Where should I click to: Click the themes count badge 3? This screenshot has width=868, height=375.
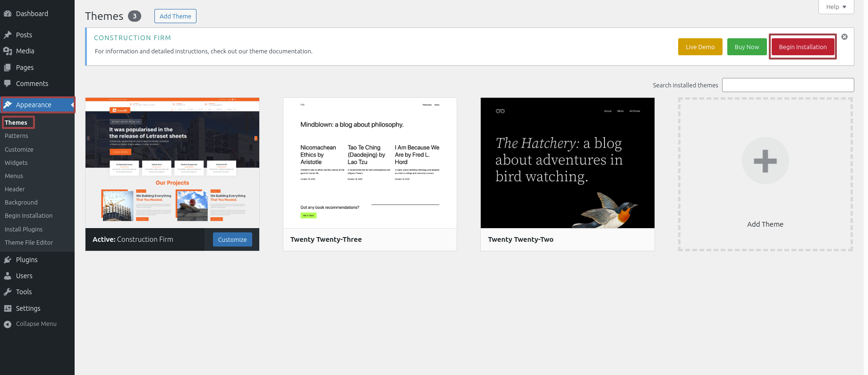[135, 16]
